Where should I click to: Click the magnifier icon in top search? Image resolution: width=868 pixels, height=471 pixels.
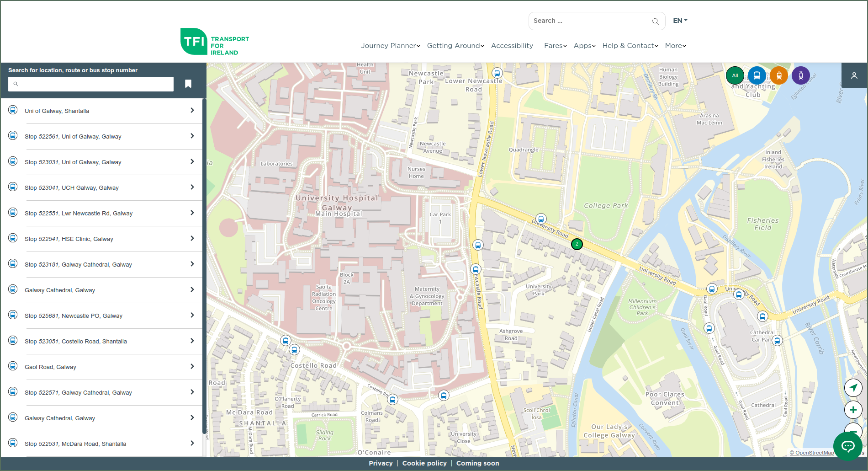tap(655, 21)
